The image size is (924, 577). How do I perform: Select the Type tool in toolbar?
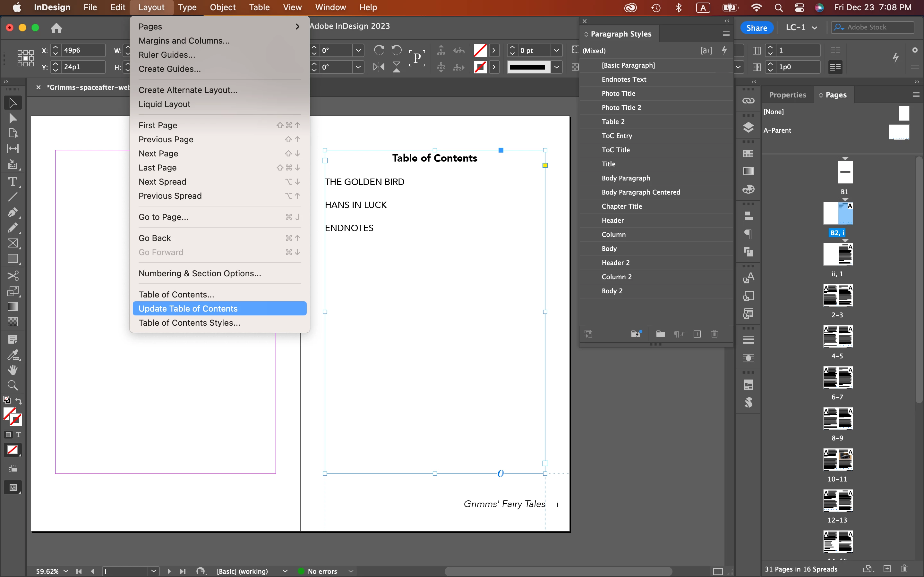(x=13, y=182)
